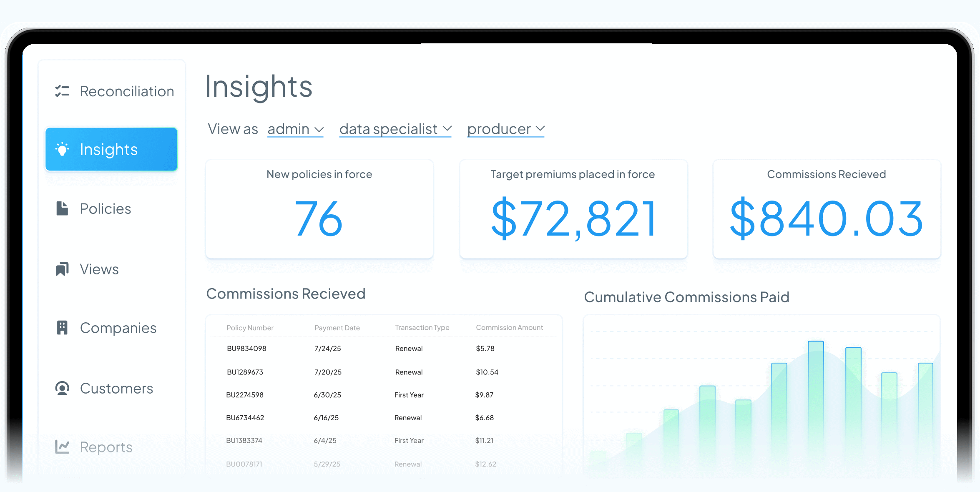Click the Reconciliation checklist icon
980x492 pixels.
point(62,91)
